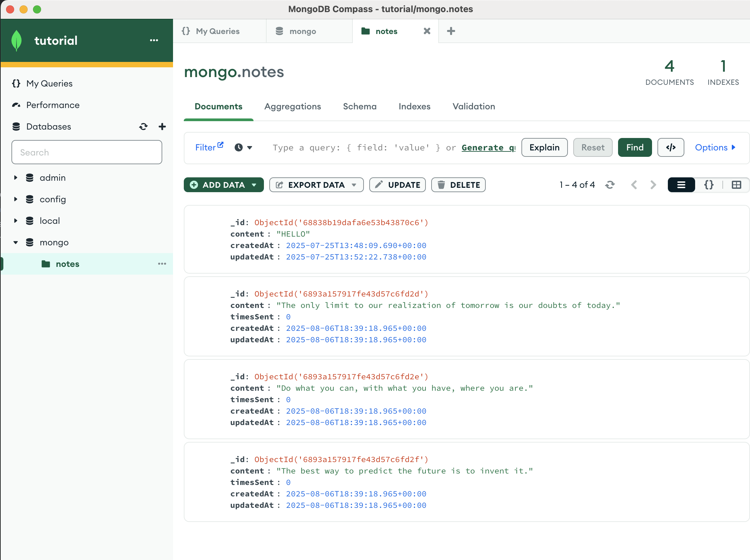This screenshot has width=750, height=560.
Task: Open the Performance view in sidebar
Action: point(53,105)
